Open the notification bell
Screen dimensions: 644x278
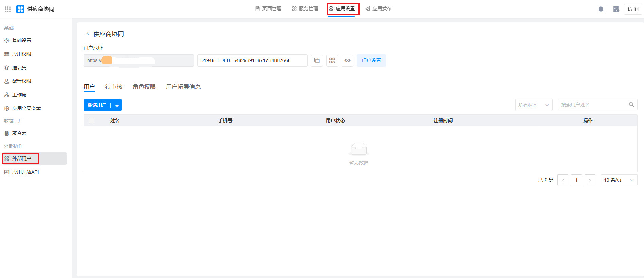601,9
